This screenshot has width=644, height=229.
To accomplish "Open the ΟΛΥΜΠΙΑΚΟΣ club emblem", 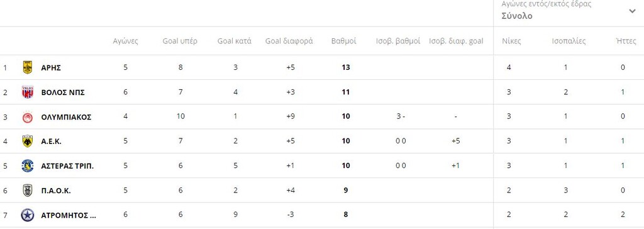I will [x=28, y=117].
